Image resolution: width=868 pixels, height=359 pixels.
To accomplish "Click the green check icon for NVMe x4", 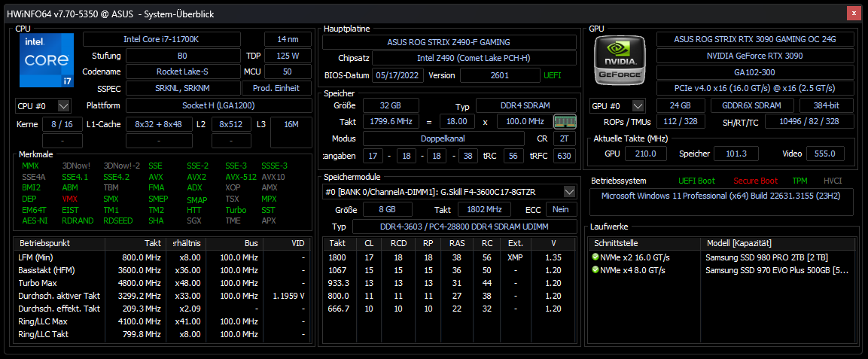I will pos(595,270).
